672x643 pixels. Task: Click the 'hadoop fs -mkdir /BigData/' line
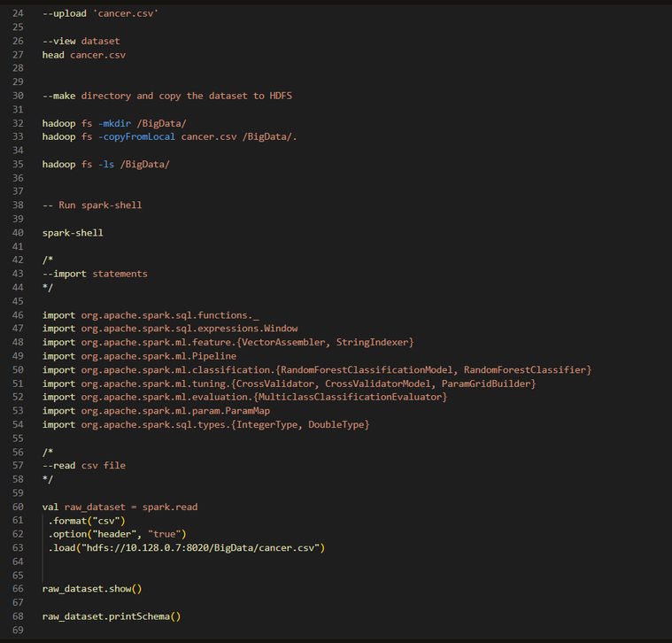pyautogui.click(x=114, y=123)
